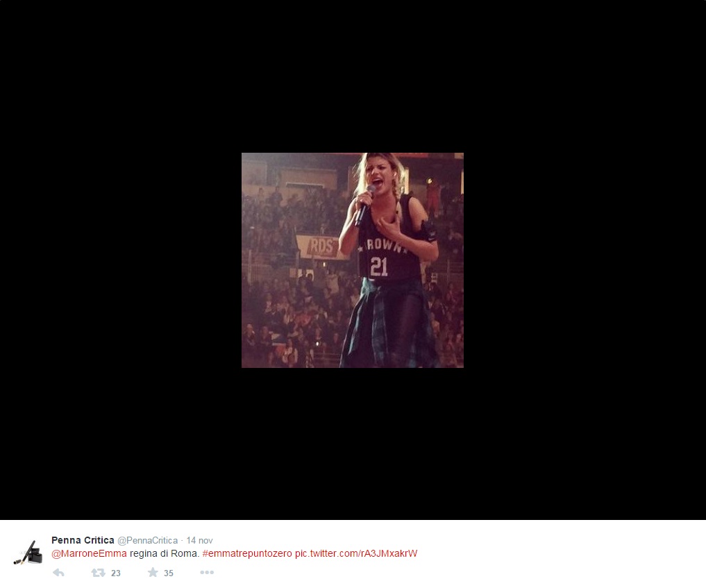Click the concert photo of the singer
Image resolution: width=706 pixels, height=588 pixels.
(x=353, y=260)
